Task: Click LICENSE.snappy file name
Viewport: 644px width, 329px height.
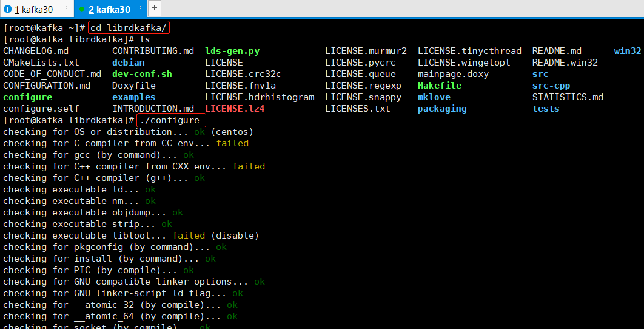Action: click(x=363, y=97)
